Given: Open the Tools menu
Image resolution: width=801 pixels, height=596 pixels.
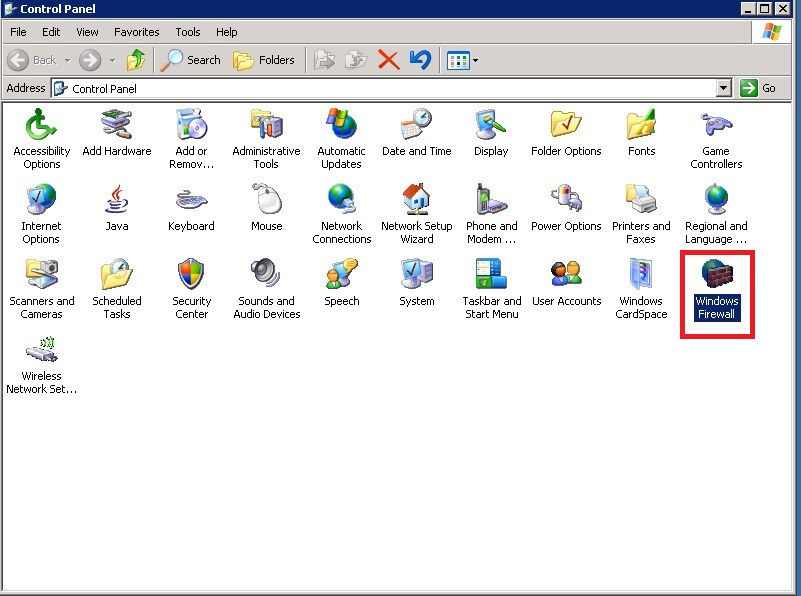Looking at the screenshot, I should [x=187, y=32].
